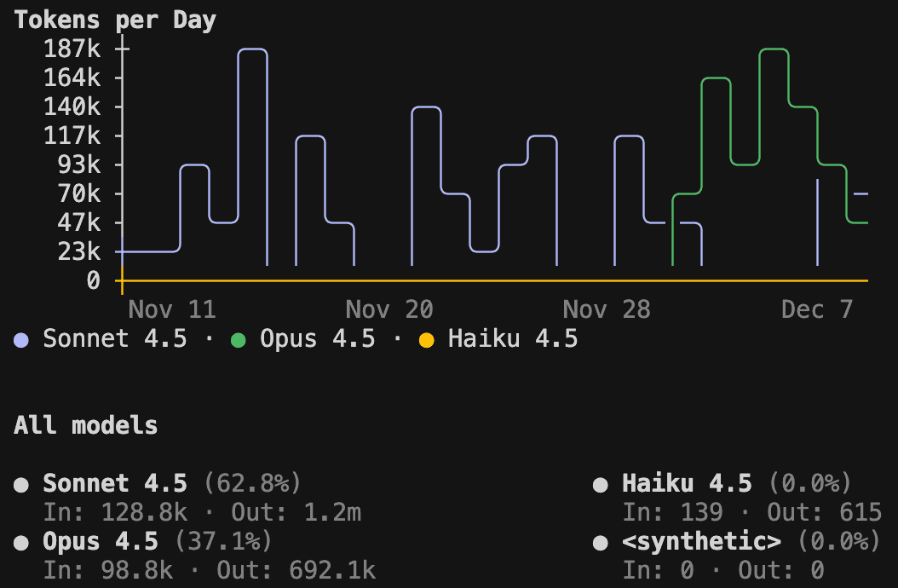
Task: Toggle the Haiku 4.5 label in chart legend
Action: point(513,339)
